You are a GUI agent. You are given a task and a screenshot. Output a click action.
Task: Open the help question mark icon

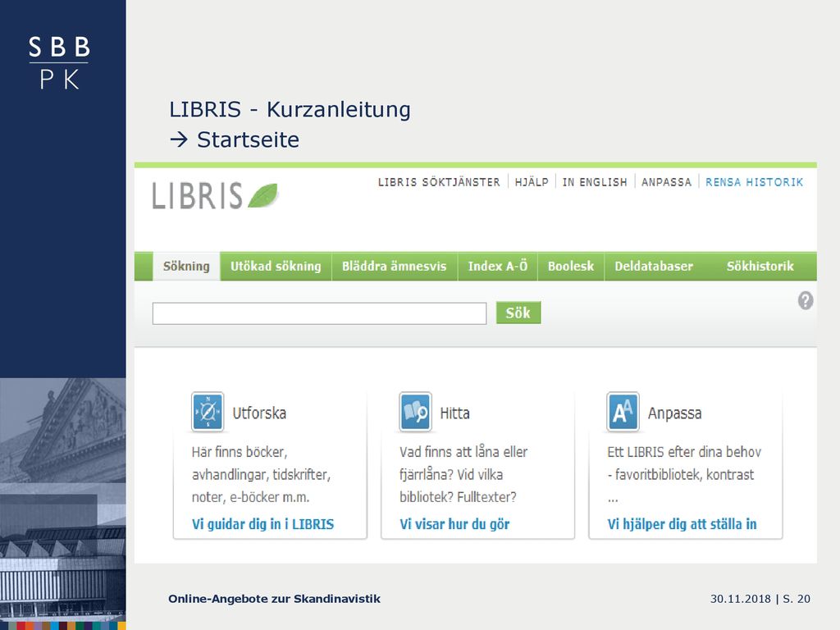tap(806, 300)
